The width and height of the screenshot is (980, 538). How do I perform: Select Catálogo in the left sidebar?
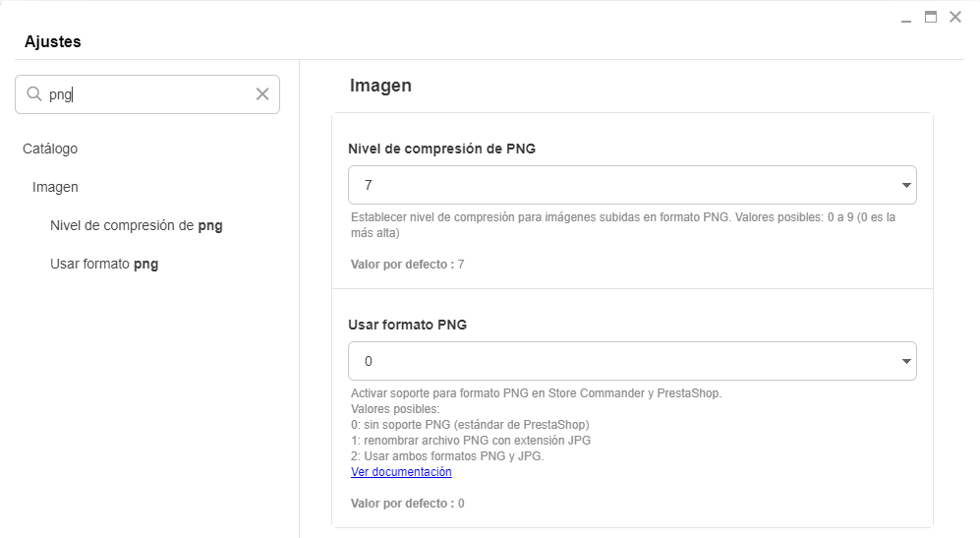tap(50, 149)
